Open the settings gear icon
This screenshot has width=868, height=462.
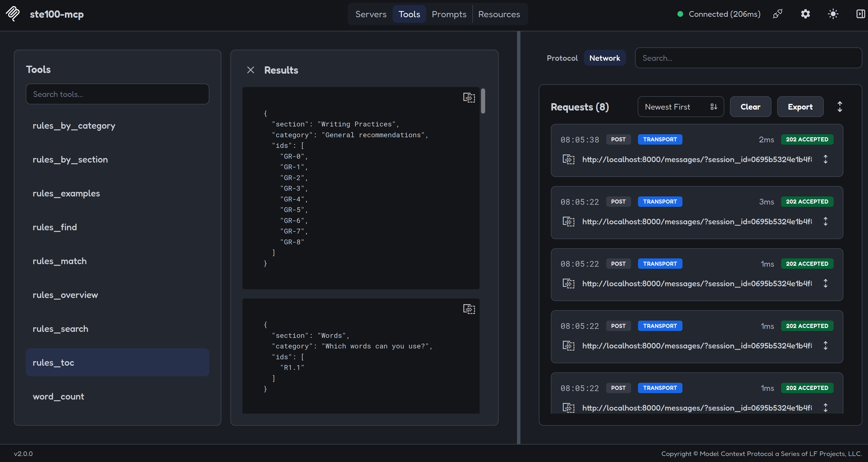(x=805, y=14)
